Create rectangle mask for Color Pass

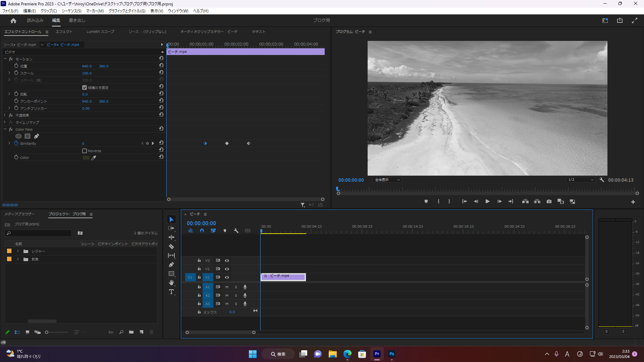point(28,136)
